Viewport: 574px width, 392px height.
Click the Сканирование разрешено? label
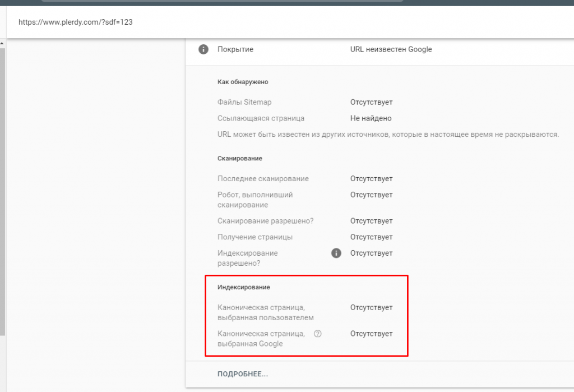[265, 221]
